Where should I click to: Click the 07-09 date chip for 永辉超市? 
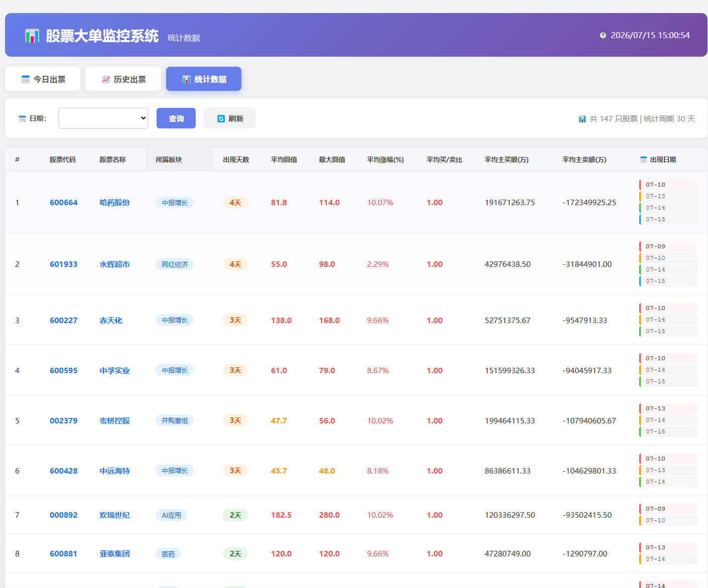click(x=668, y=246)
